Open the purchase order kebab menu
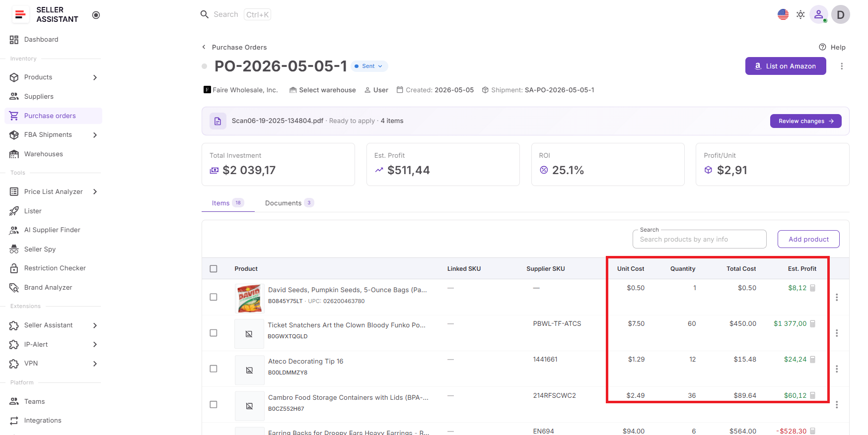Viewport: 868px width, 435px height. [x=842, y=66]
